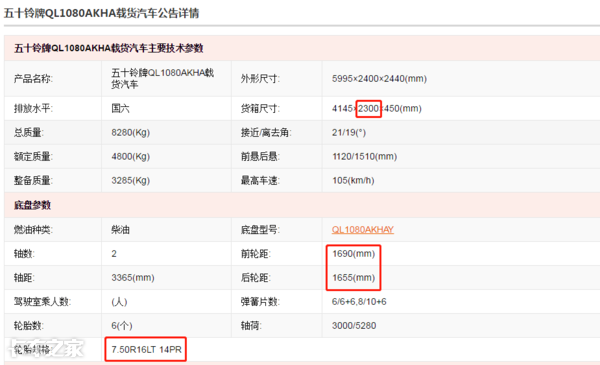This screenshot has width=600, height=365.
Task: Select the 弹簧片数 label
Action: [x=260, y=302]
